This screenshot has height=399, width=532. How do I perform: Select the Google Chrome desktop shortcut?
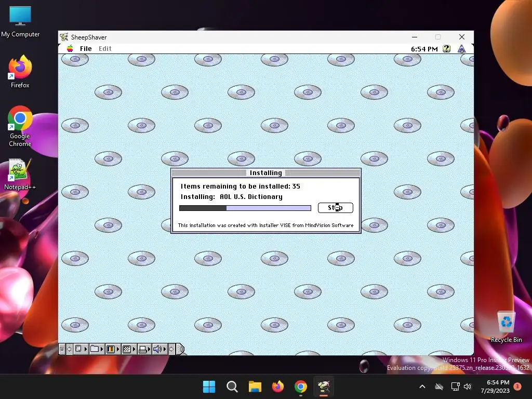20,126
